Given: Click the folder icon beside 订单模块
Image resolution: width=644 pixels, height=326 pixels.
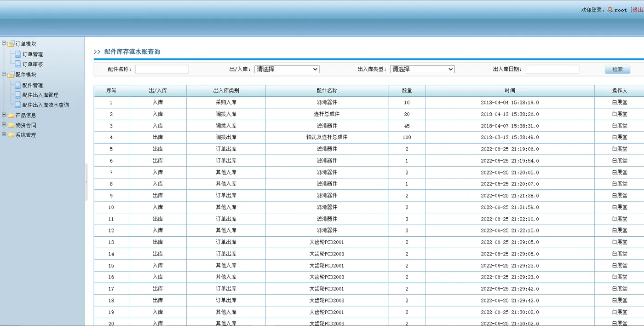Looking at the screenshot, I should 11,44.
